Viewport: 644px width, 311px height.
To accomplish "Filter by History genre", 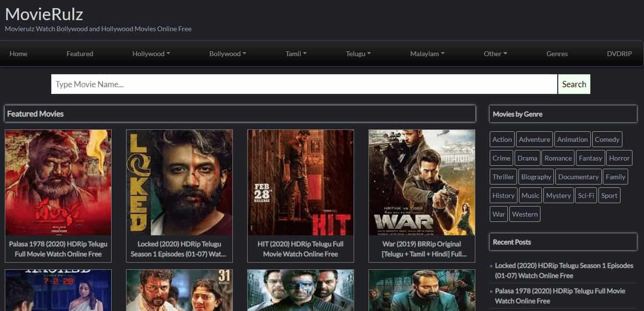I will [x=504, y=196].
